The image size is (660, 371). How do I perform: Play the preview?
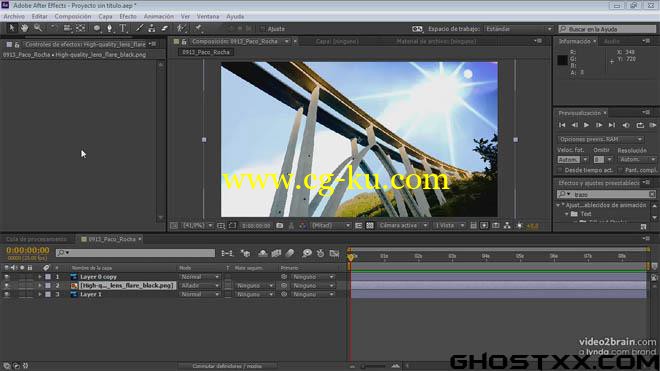pos(586,125)
